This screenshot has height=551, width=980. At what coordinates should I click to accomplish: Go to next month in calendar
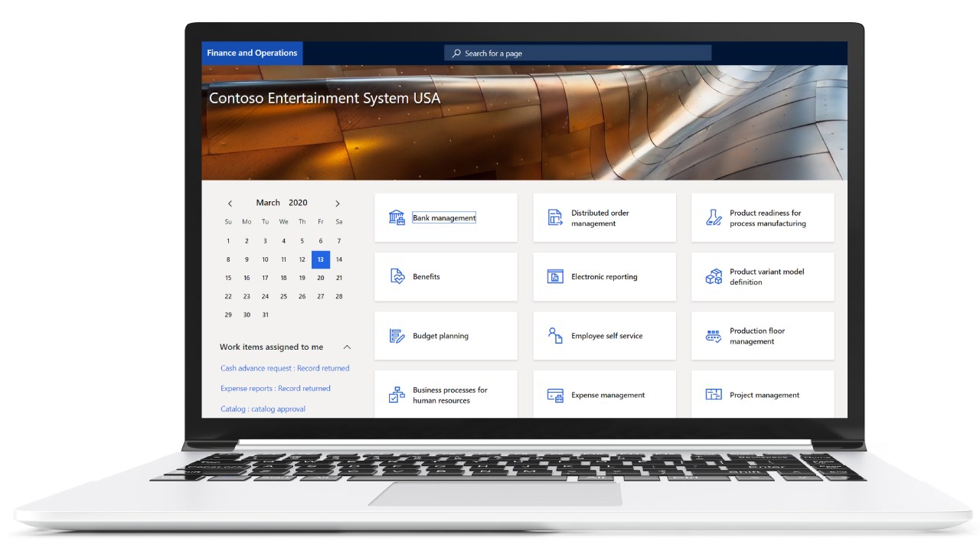[x=337, y=204]
